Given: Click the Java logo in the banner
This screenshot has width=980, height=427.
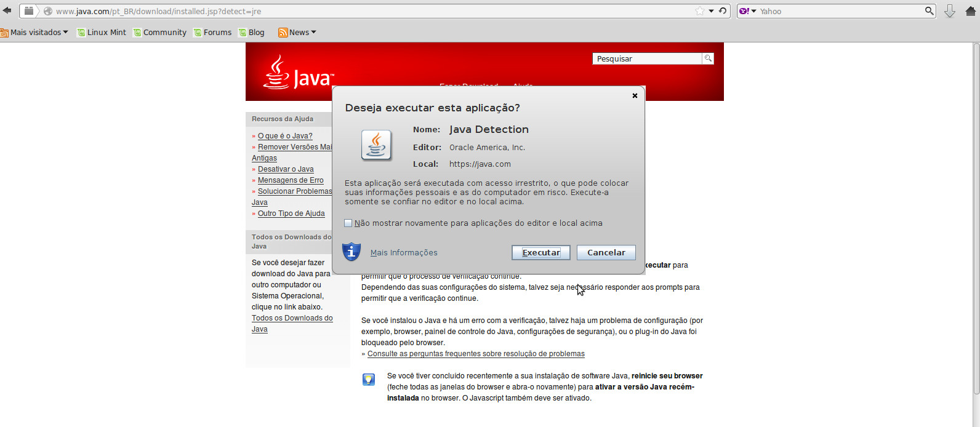Looking at the screenshot, I should pos(299,72).
